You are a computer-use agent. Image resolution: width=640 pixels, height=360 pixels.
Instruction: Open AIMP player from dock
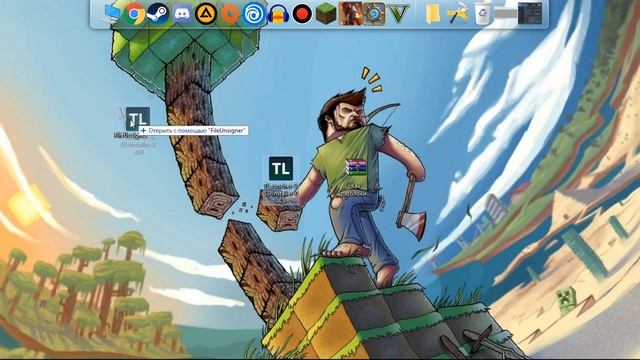click(205, 14)
